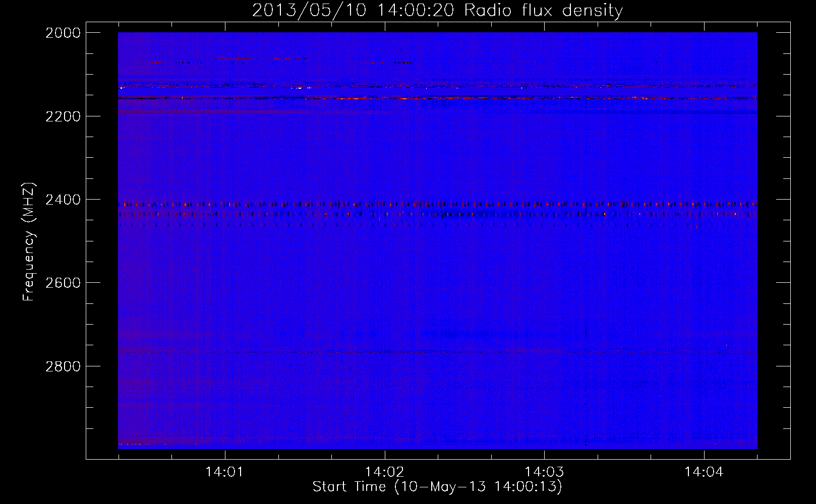
Task: Click the 2800 frequency tick label
Action: click(x=63, y=366)
